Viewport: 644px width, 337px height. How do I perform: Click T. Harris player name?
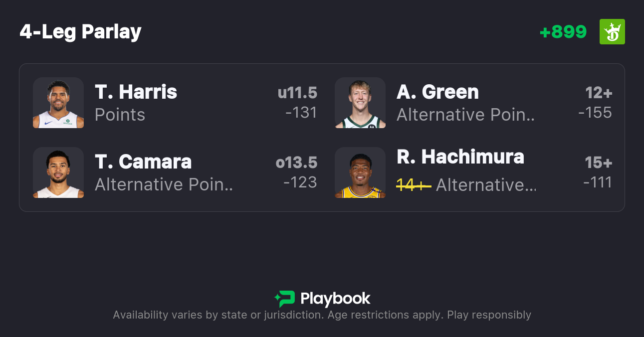point(136,92)
